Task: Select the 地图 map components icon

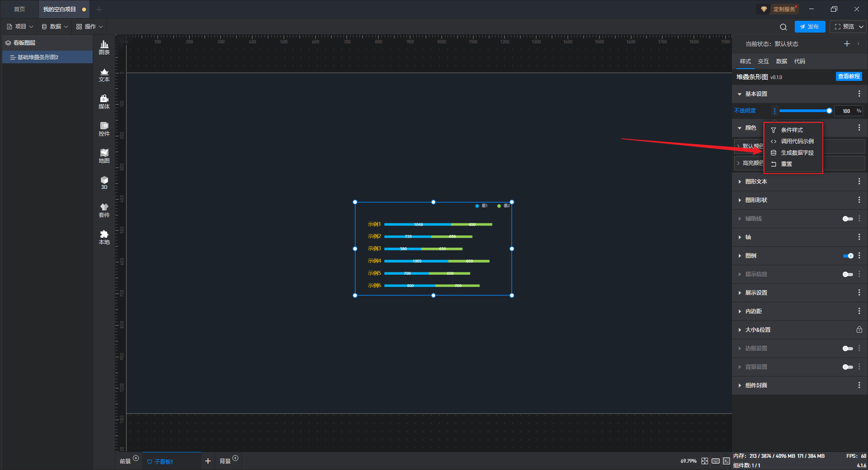Action: 104,156
